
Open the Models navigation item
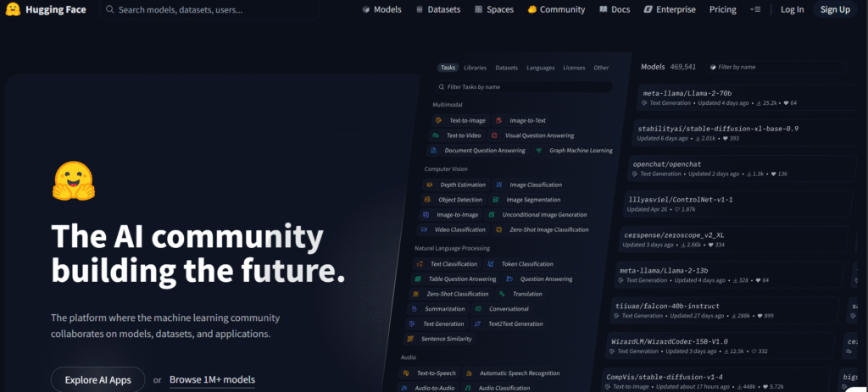(381, 9)
